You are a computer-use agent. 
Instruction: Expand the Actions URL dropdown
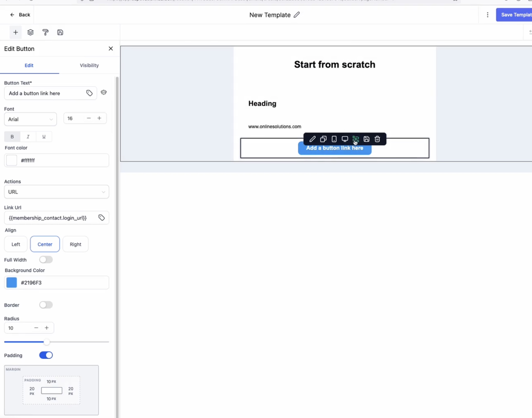tap(57, 192)
